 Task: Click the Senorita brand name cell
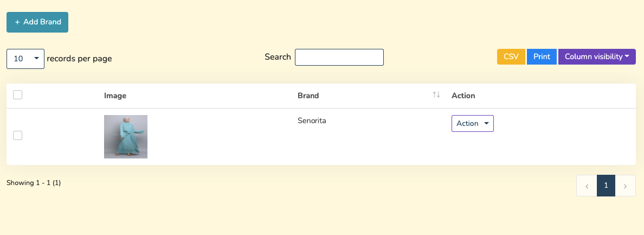coord(312,120)
